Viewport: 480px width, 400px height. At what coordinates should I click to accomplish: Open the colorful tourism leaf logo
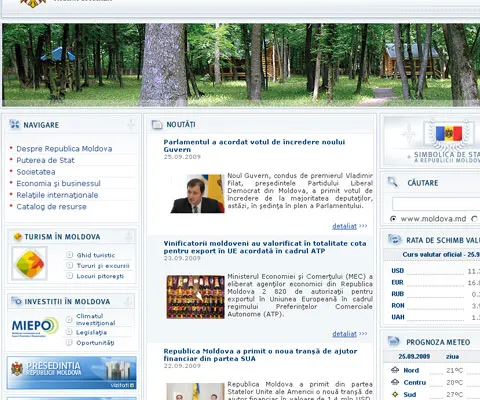30,264
